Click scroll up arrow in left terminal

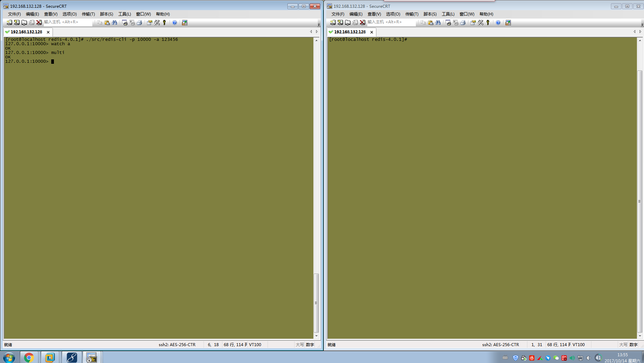pyautogui.click(x=316, y=40)
